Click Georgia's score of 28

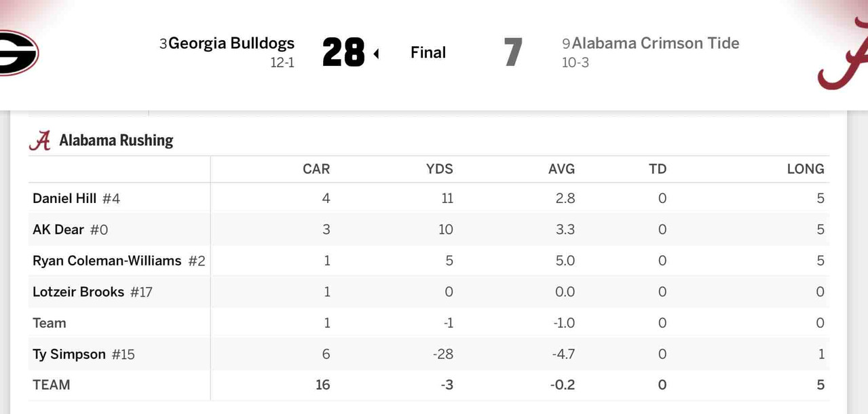click(343, 52)
